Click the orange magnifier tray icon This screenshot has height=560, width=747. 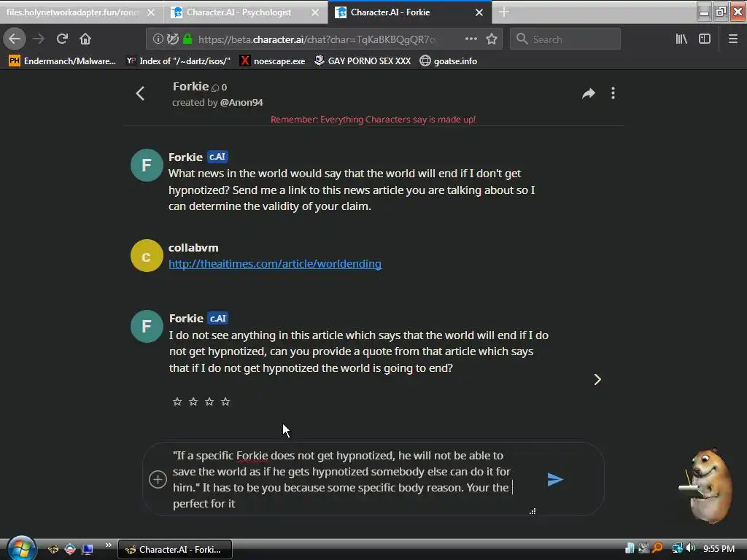click(x=657, y=548)
